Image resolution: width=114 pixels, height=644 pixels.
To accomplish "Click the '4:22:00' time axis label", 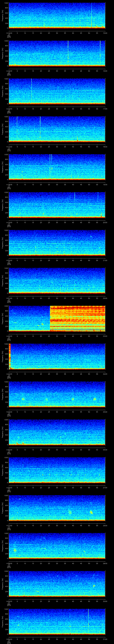I will (x=9, y=336).
